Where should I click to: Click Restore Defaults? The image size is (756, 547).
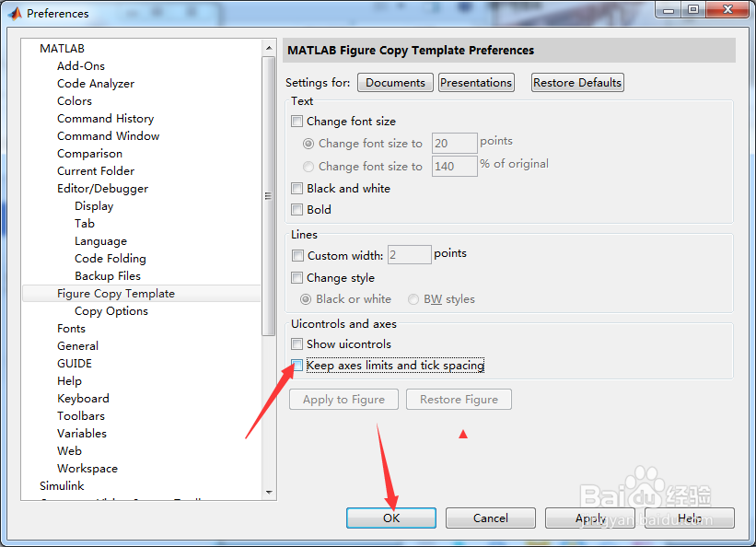577,82
